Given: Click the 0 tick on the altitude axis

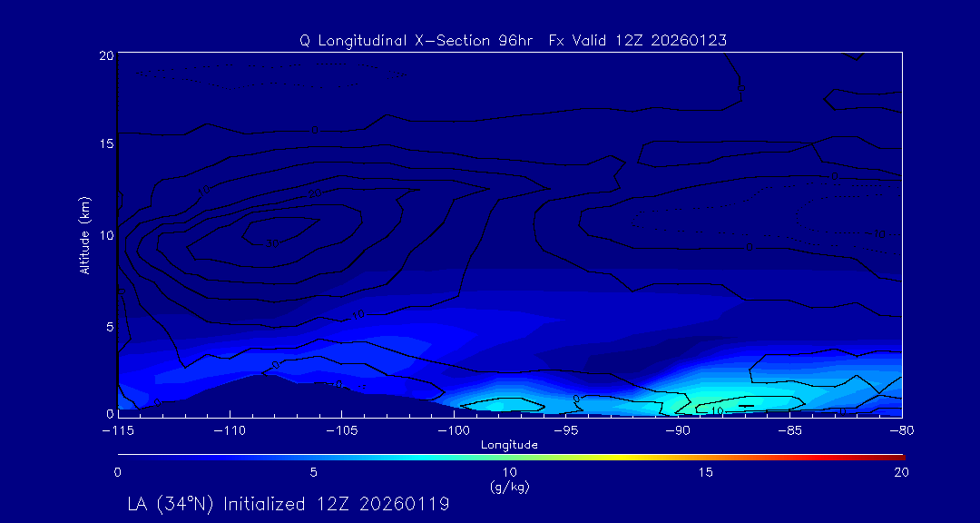Looking at the screenshot, I should point(109,413).
